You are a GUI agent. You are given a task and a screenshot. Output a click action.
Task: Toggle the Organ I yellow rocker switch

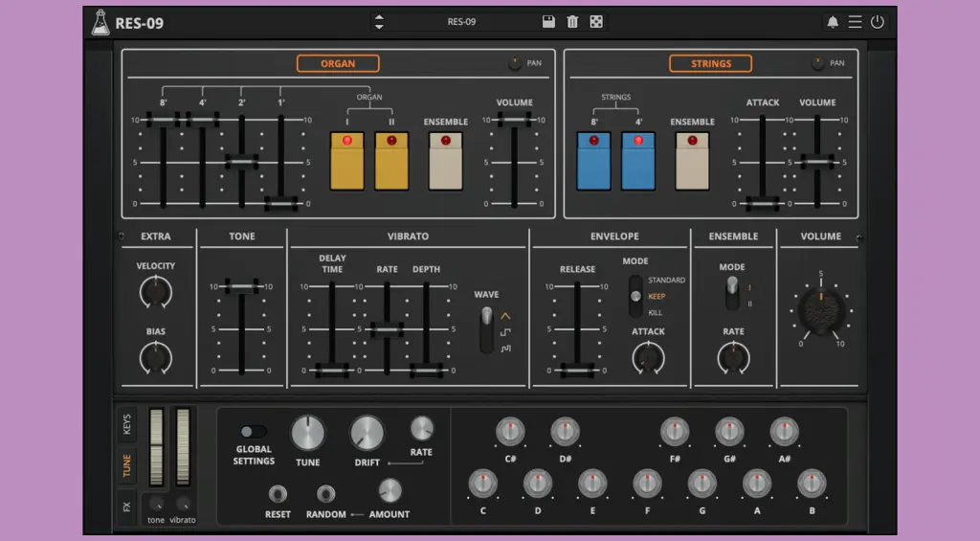(x=346, y=161)
